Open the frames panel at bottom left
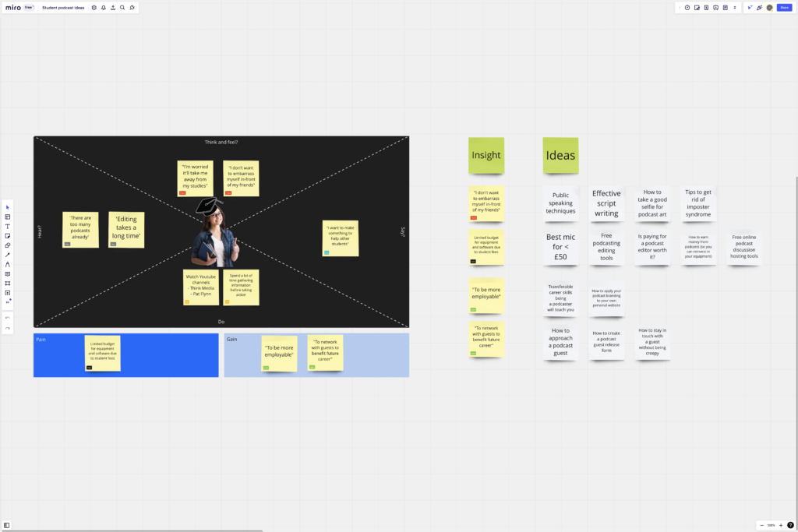This screenshot has width=798, height=532. [x=6, y=526]
